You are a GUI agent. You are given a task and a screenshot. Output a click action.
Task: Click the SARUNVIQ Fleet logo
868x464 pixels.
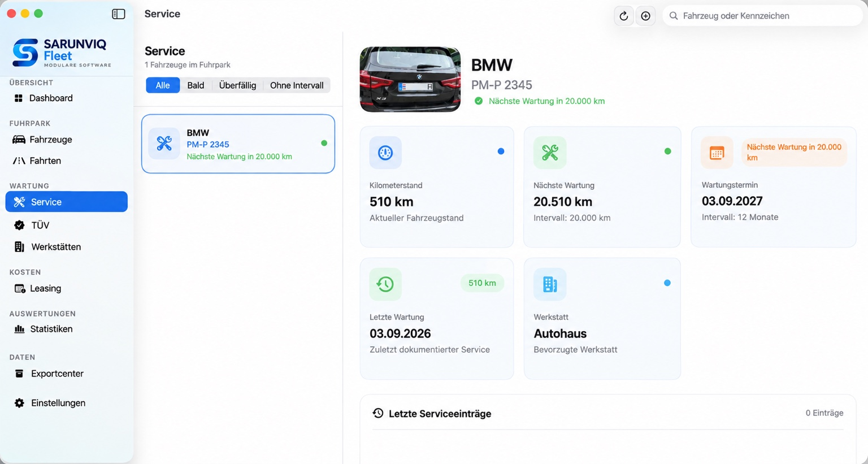(62, 53)
